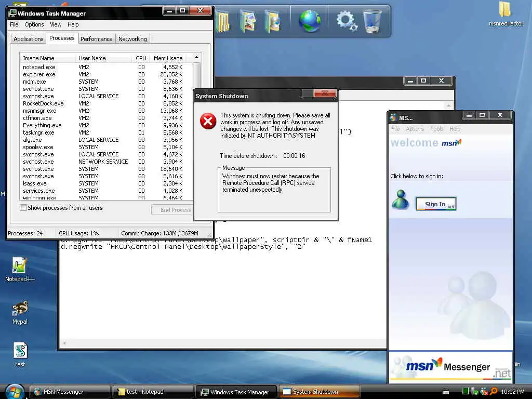Viewport: 532px width, 399px height.
Task: Open Task Manager File menu
Action: (14, 24)
